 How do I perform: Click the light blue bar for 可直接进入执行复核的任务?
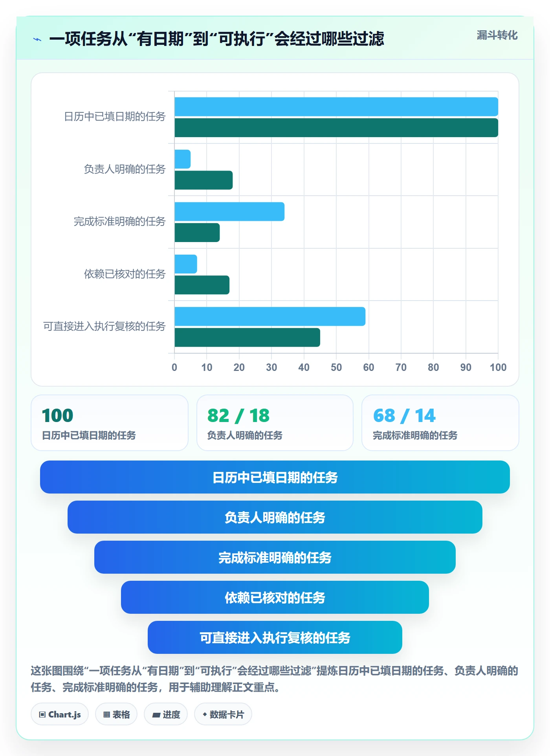270,316
